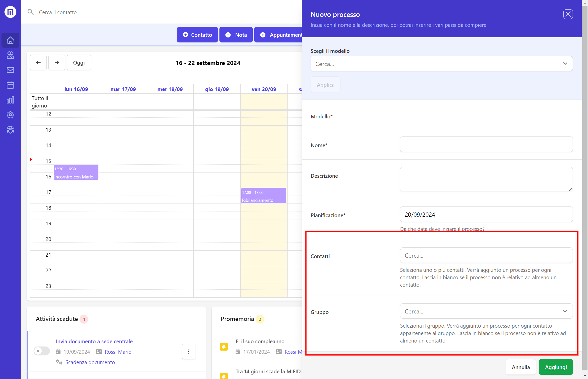The width and height of the screenshot is (588, 379).
Task: Click the Pianificazione date field
Action: point(486,214)
